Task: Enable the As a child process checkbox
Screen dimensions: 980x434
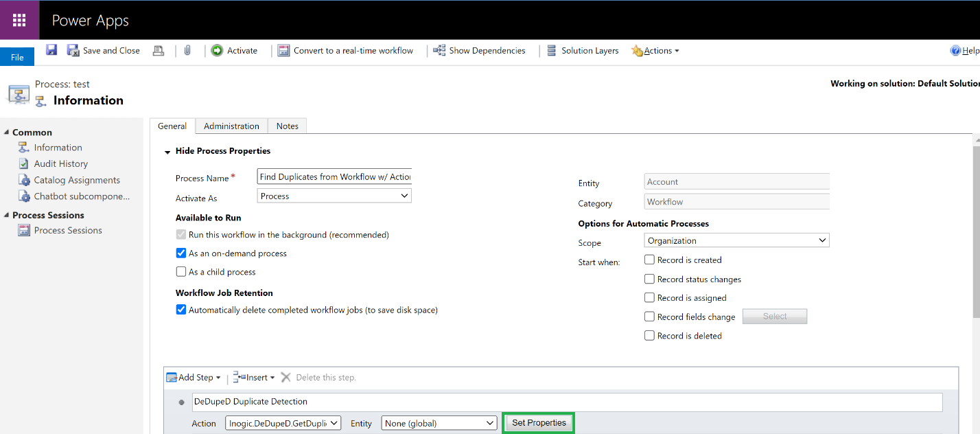Action: click(x=180, y=271)
